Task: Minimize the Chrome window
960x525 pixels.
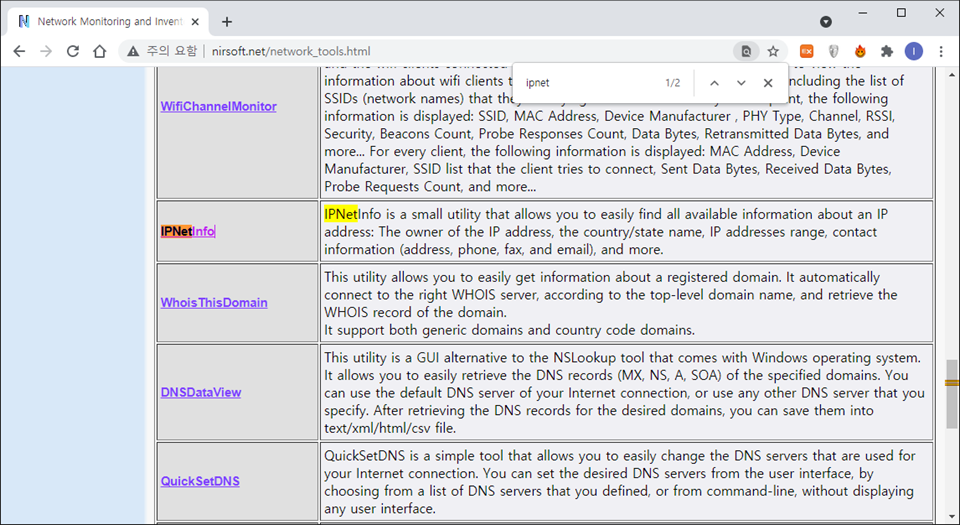Action: tap(863, 13)
